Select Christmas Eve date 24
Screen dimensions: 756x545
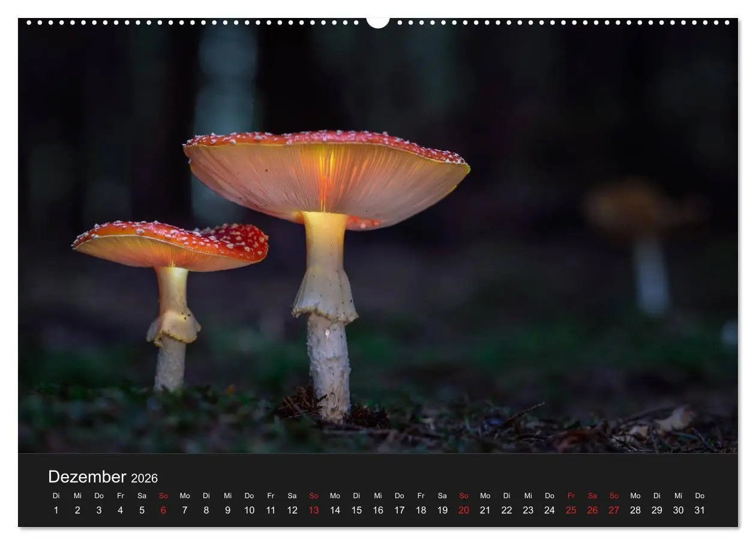(x=550, y=510)
